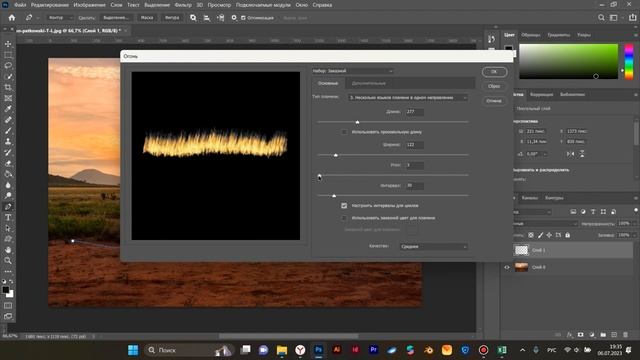Click the share icon at top right
This screenshot has height=360, width=640.
click(x=632, y=18)
